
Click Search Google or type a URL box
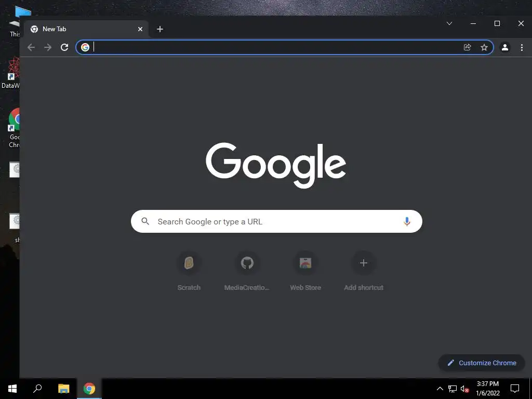pos(276,221)
